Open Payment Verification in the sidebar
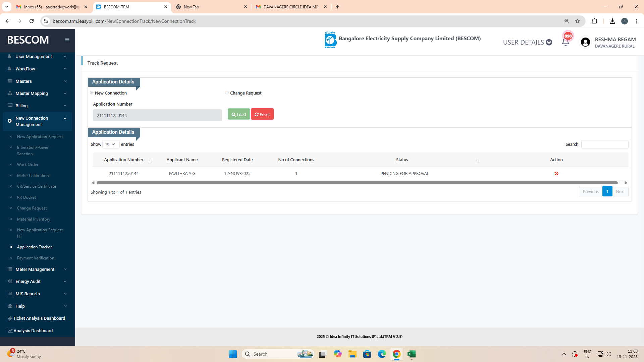 36,258
